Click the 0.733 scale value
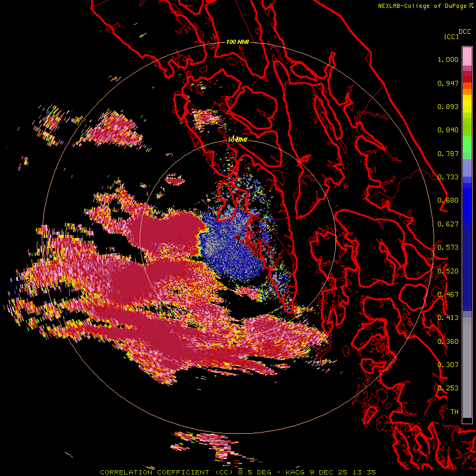 tap(448, 177)
